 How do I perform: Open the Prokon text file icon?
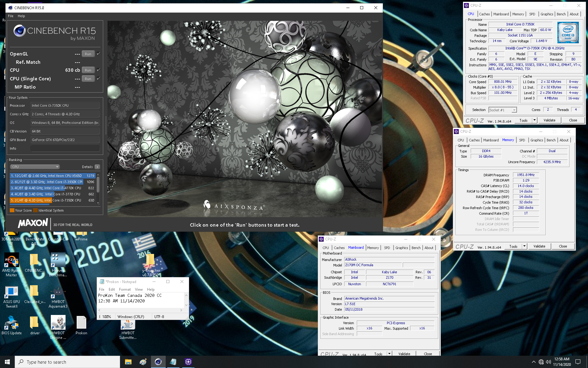tap(81, 326)
